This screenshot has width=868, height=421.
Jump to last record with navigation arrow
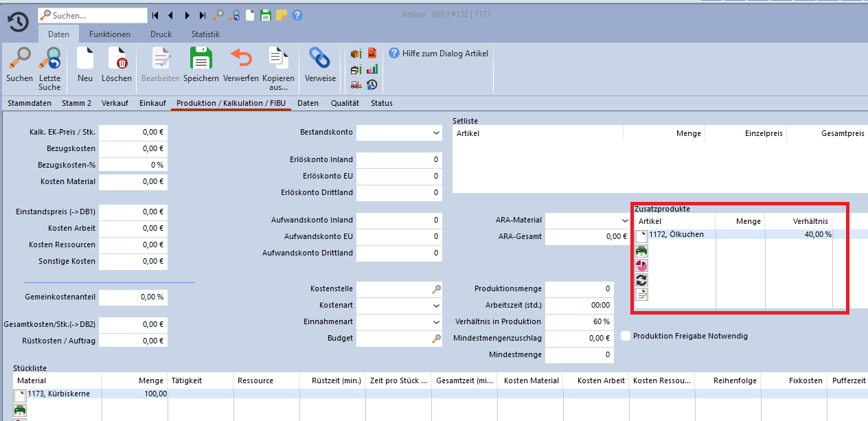[203, 15]
